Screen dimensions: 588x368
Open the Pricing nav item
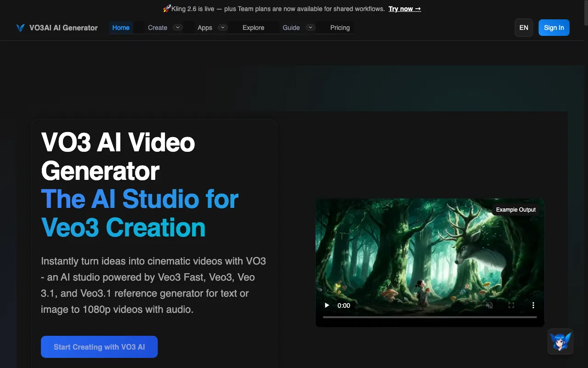coord(340,28)
